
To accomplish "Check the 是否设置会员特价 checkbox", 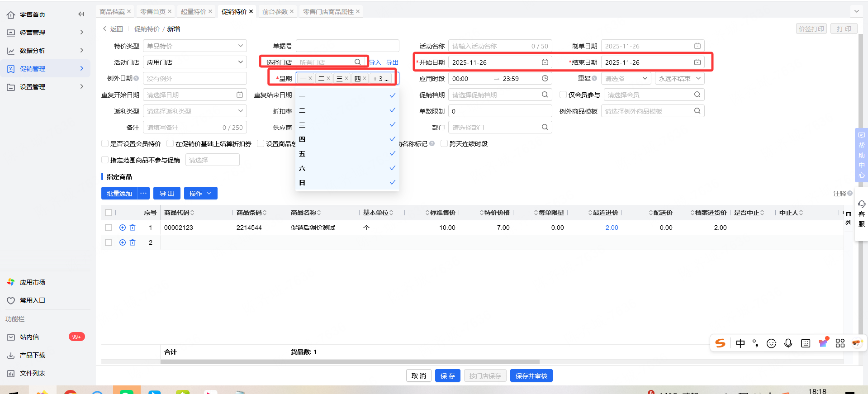I will tap(105, 144).
